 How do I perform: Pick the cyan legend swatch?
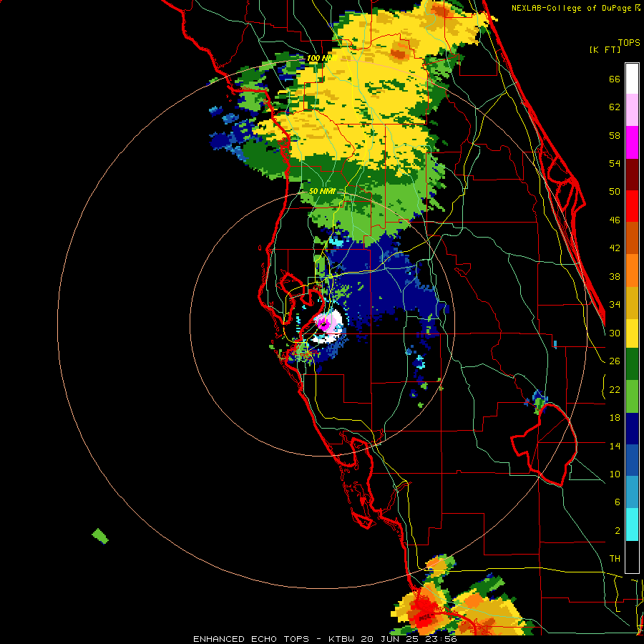pos(632,525)
